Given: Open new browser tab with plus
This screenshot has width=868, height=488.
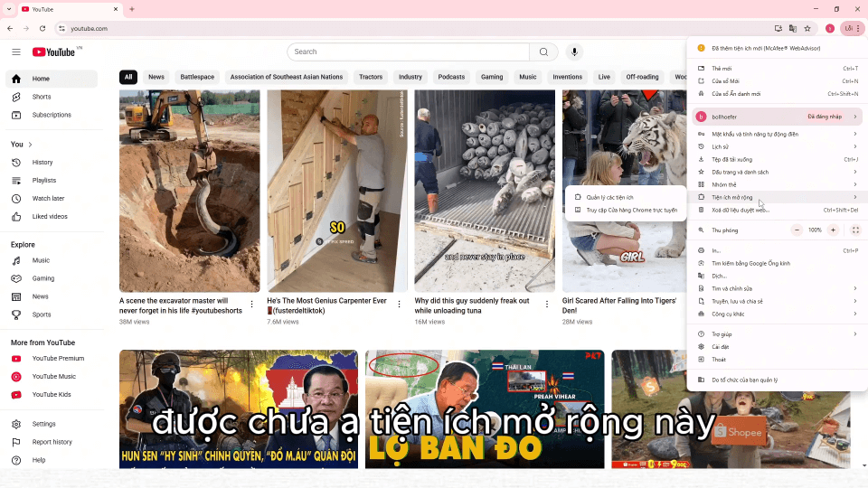Looking at the screenshot, I should point(132,9).
